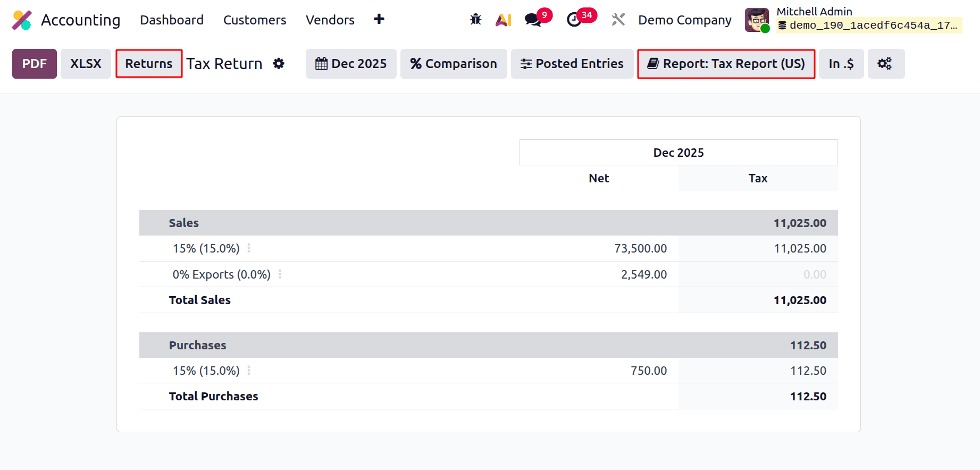Open the Mitchell Admin user menu

[x=853, y=20]
